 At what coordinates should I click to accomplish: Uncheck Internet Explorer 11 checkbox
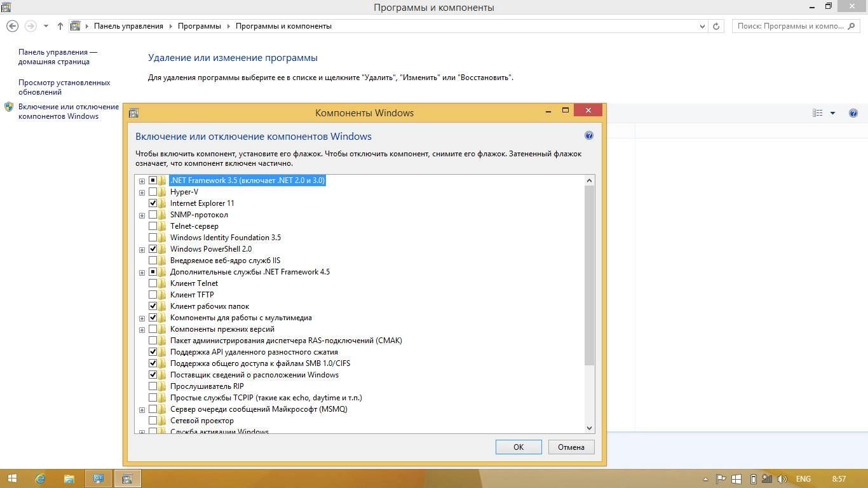153,203
